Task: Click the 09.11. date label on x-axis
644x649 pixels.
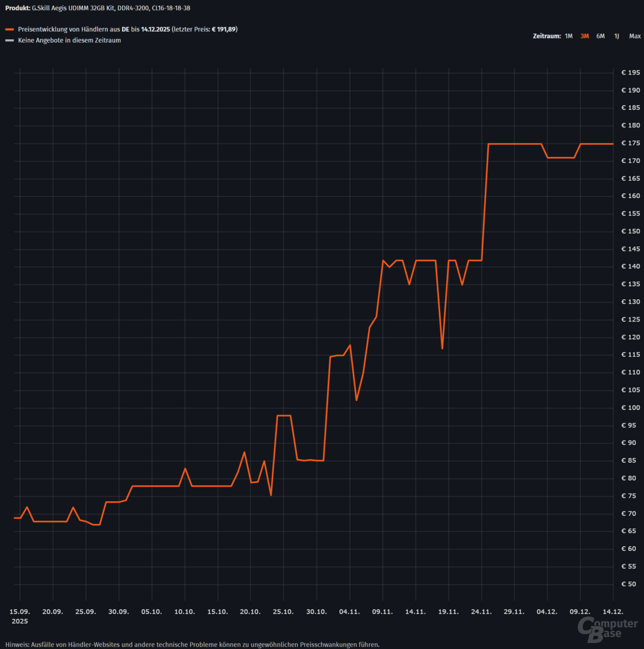Action: [x=382, y=611]
